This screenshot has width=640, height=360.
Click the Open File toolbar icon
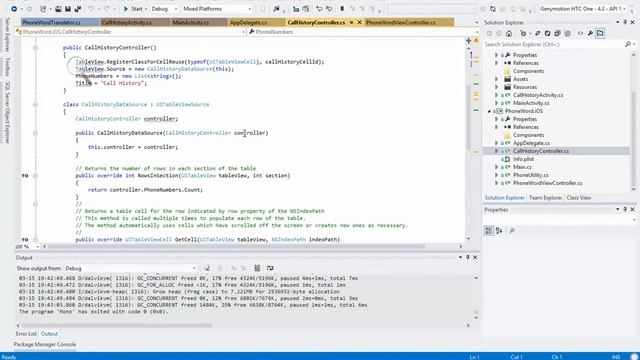tap(58, 9)
